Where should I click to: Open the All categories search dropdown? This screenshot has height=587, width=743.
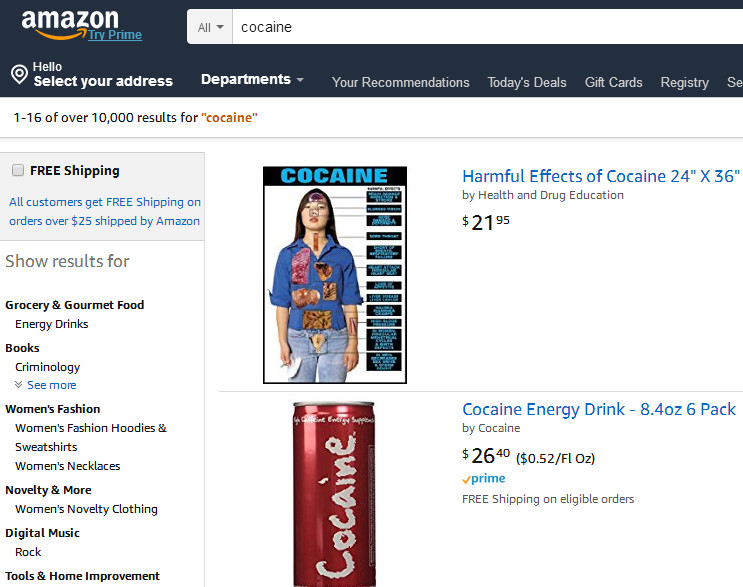[210, 27]
